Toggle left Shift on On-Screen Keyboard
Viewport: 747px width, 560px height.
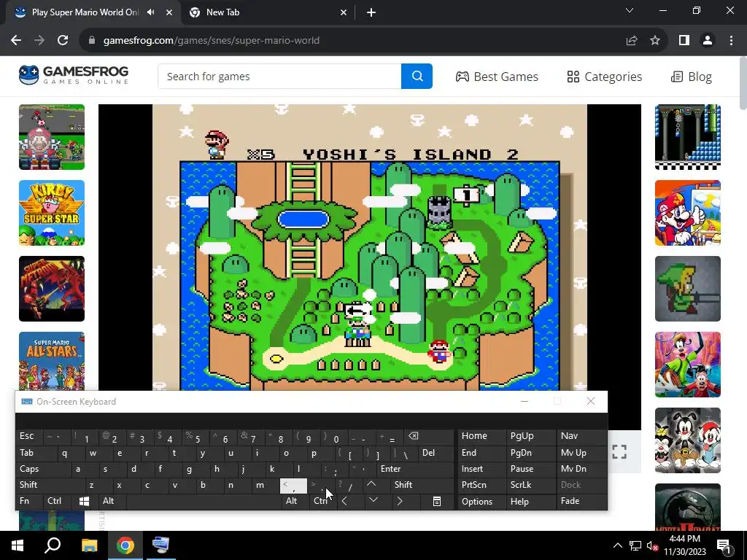(x=50, y=485)
